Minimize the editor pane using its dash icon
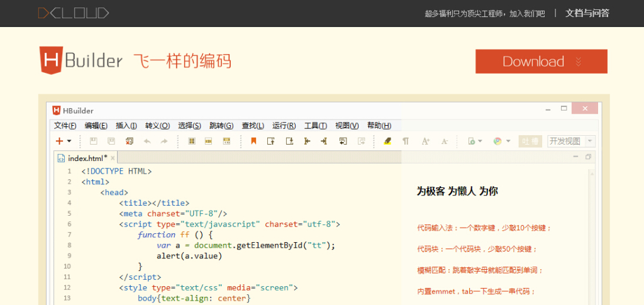Screen dimensions: 644x305 (576, 157)
